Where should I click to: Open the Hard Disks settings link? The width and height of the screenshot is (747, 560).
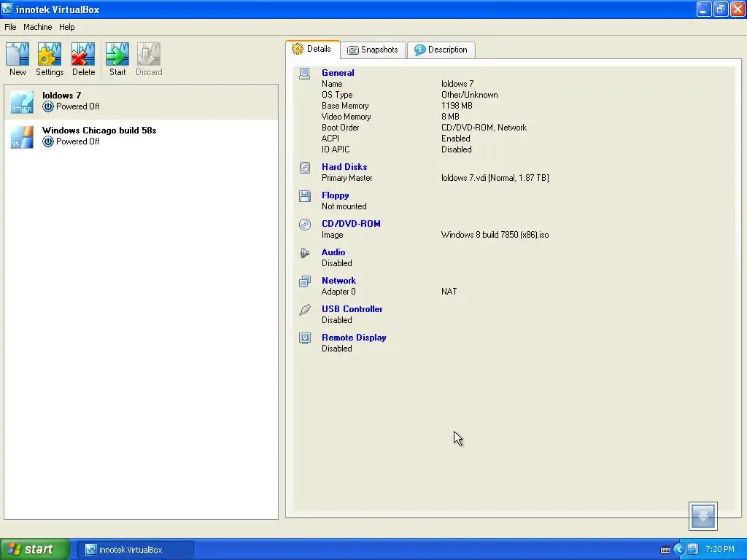[344, 167]
